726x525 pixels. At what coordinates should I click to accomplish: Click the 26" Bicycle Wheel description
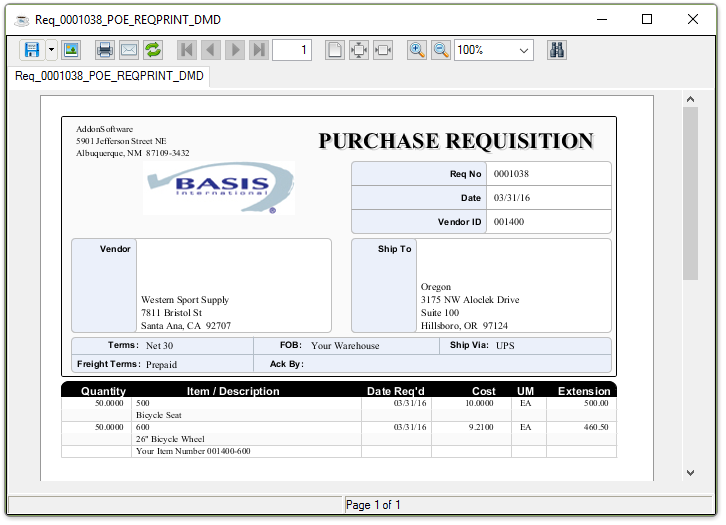tap(170, 439)
